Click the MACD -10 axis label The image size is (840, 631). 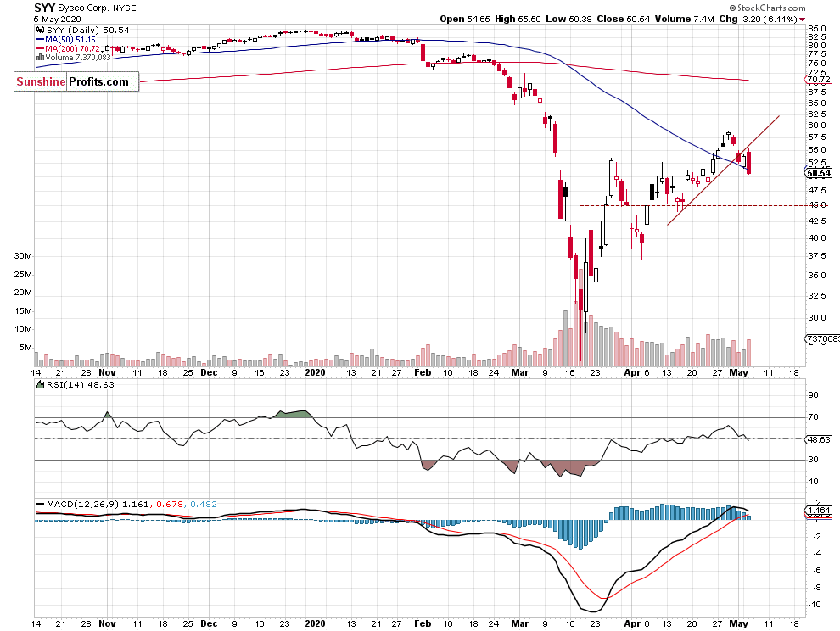815,605
